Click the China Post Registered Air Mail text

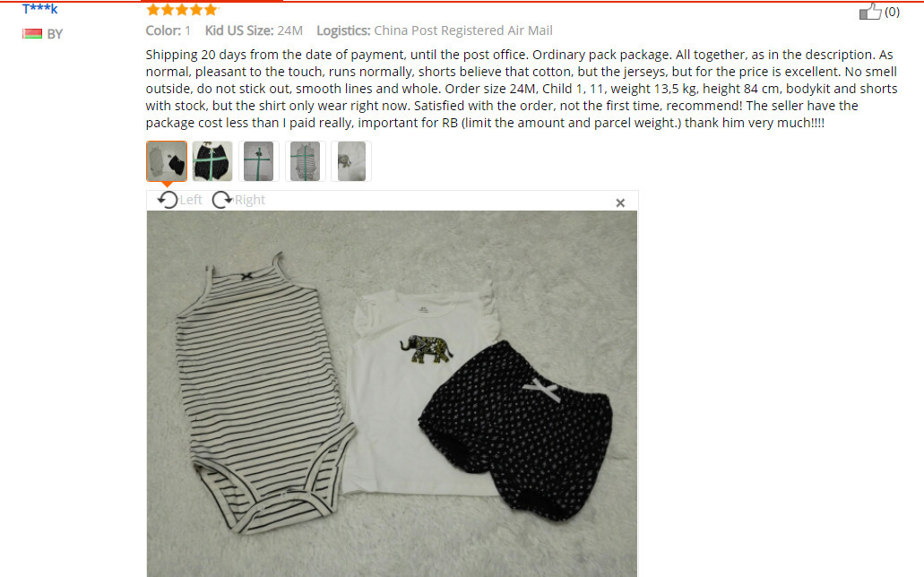click(463, 30)
